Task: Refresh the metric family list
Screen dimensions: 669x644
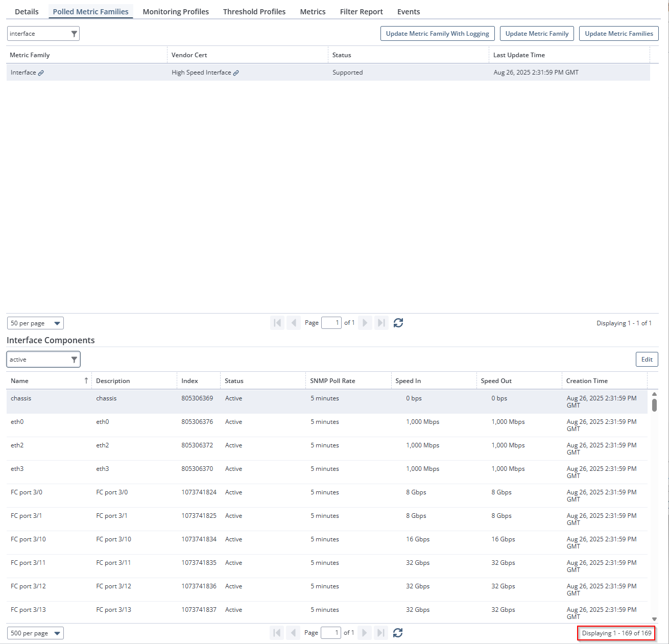Action: point(398,323)
